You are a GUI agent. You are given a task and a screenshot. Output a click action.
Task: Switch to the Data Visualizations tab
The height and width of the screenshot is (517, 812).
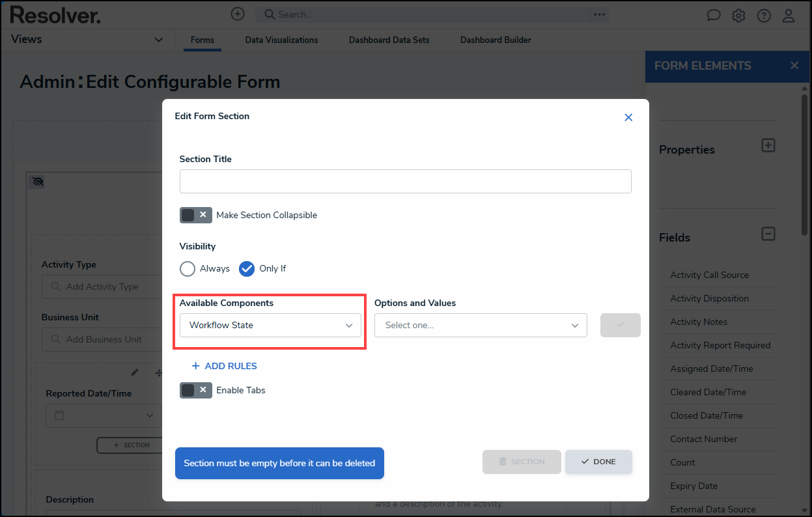tap(281, 40)
